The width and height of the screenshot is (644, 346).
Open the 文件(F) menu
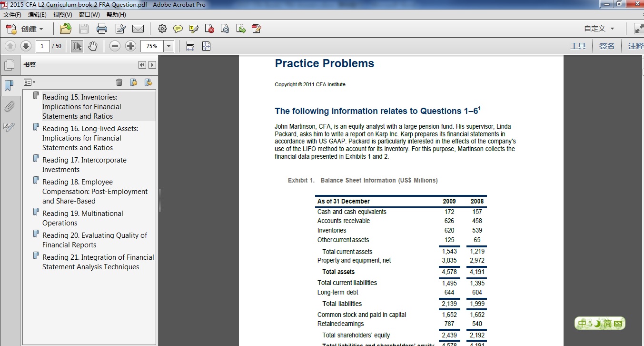coord(12,15)
